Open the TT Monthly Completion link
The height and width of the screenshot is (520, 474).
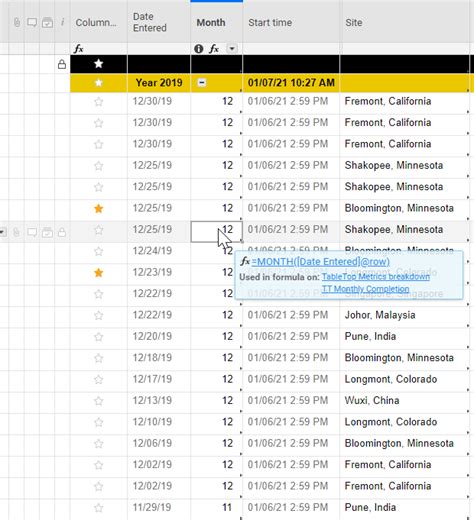(x=365, y=289)
